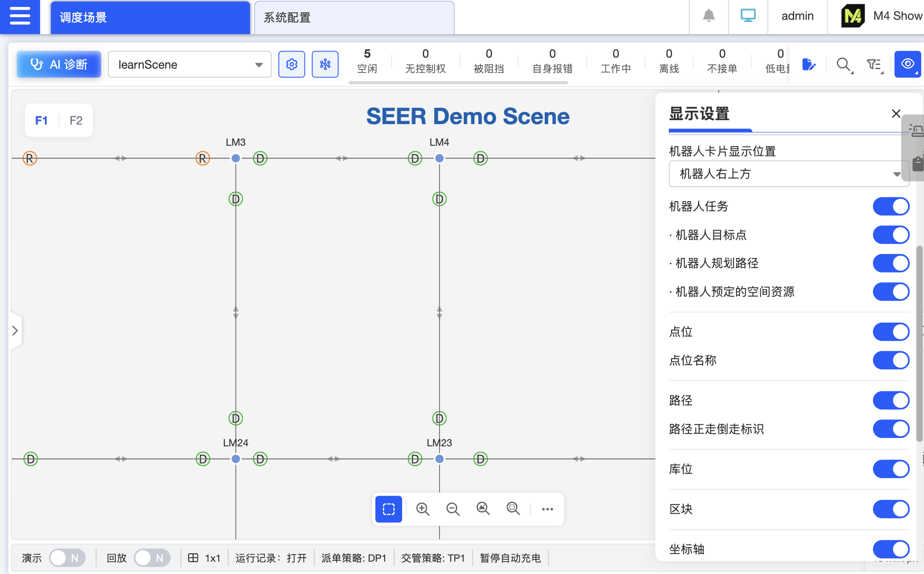Click 暂停自动充电 in status bar
This screenshot has height=574, width=924.
510,558
